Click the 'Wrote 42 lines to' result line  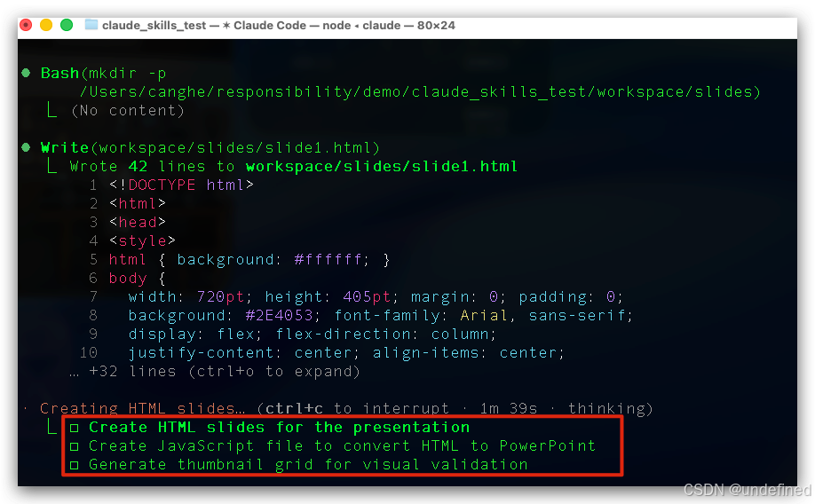click(294, 166)
